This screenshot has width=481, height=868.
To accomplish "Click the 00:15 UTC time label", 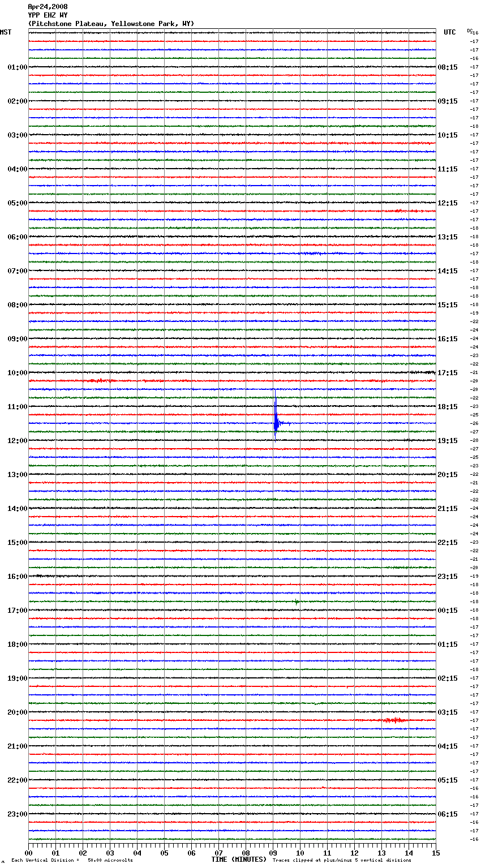I will click(x=448, y=611).
